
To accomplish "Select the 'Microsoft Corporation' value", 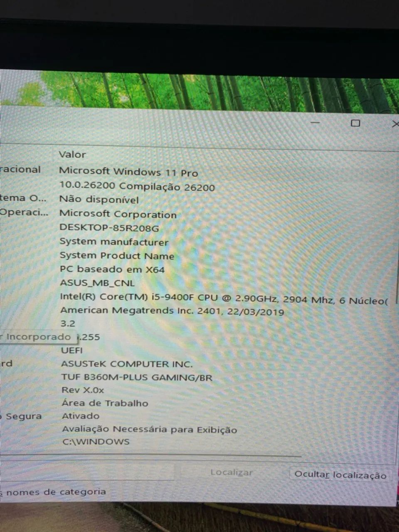I will click(x=118, y=214).
